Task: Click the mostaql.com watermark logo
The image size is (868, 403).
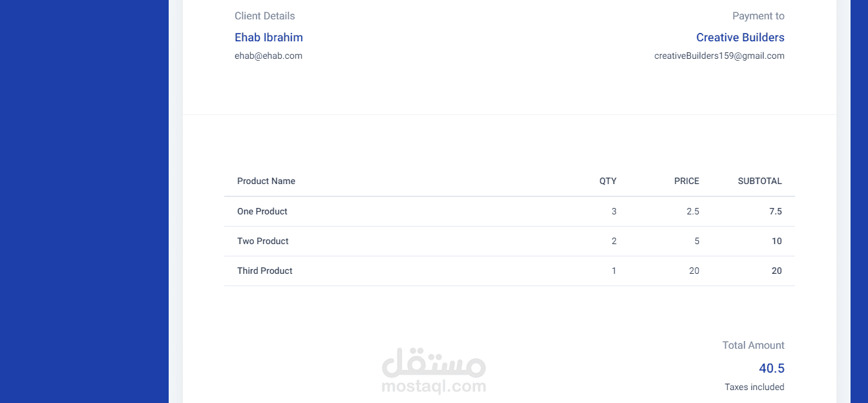Action: click(434, 371)
